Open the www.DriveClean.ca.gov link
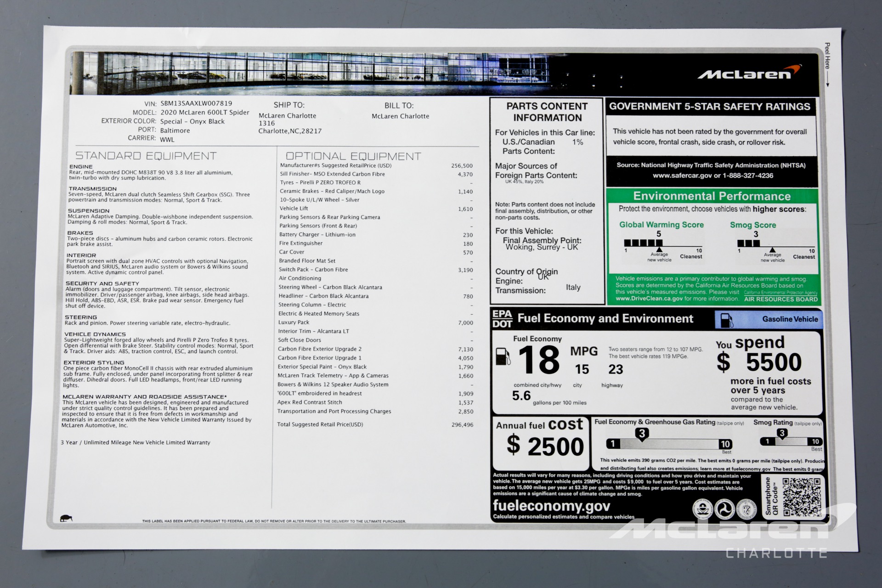Image resolution: width=882 pixels, height=588 pixels. [x=649, y=299]
